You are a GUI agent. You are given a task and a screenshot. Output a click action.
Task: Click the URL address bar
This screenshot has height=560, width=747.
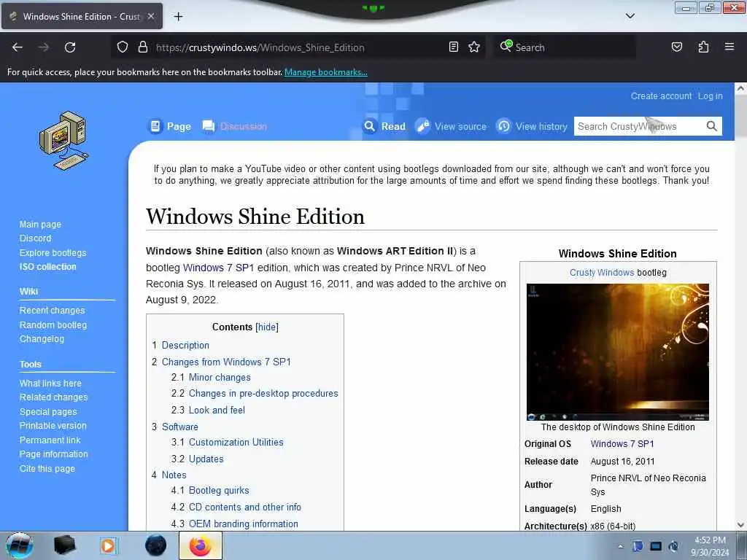pyautogui.click(x=298, y=47)
